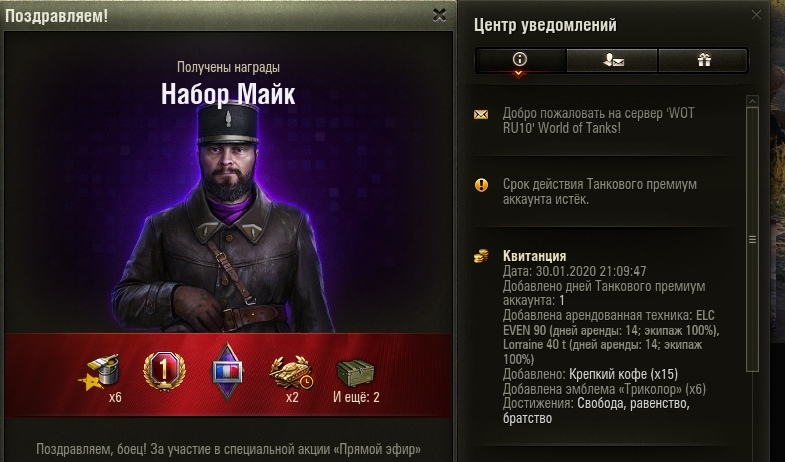Click the rental tank x2 reward icon
785x462 pixels.
click(x=291, y=372)
